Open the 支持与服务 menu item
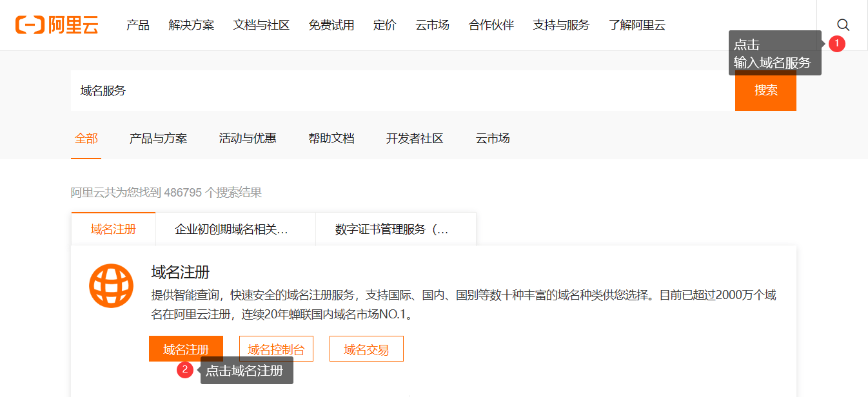 [x=561, y=25]
